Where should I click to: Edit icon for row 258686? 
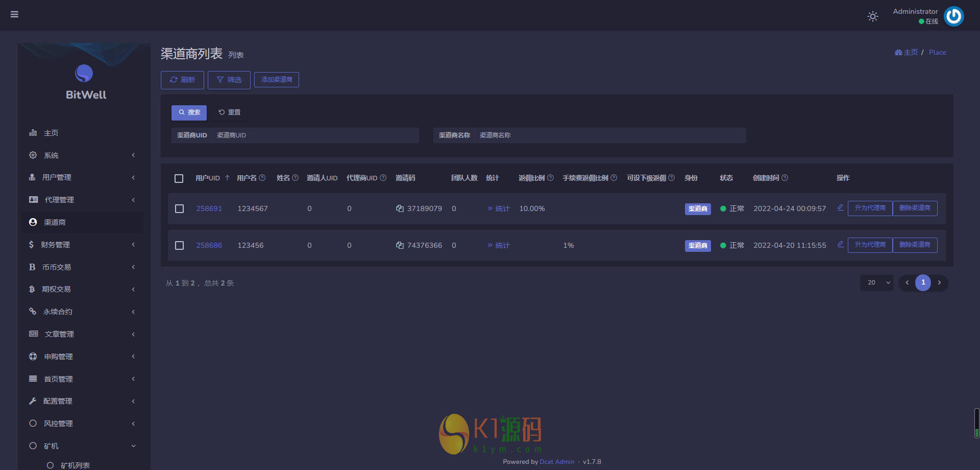tap(840, 244)
